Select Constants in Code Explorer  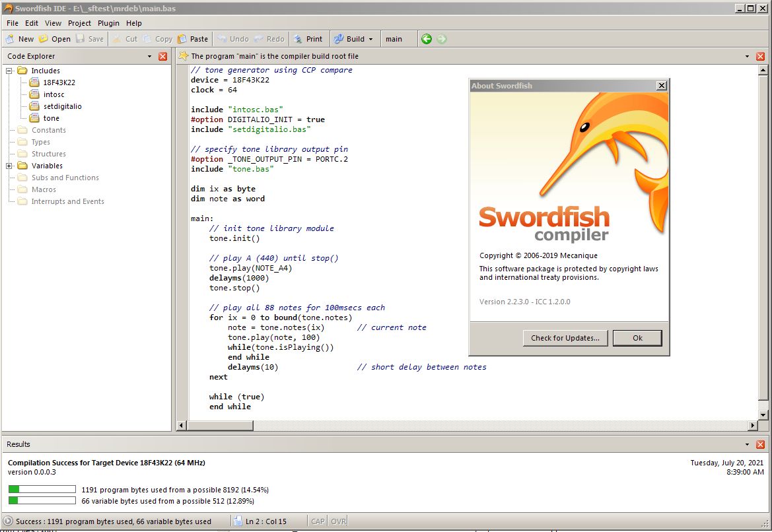[49, 130]
